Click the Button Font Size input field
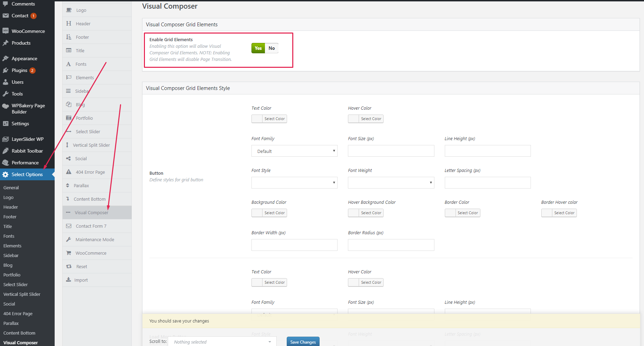This screenshot has width=644, height=346. click(391, 151)
